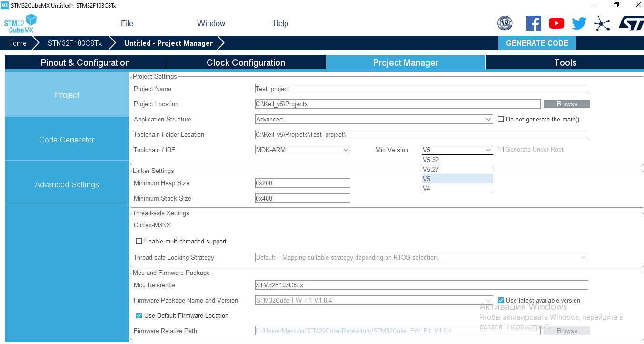
Task: Enable Do not generate the main() checkbox
Action: point(501,120)
